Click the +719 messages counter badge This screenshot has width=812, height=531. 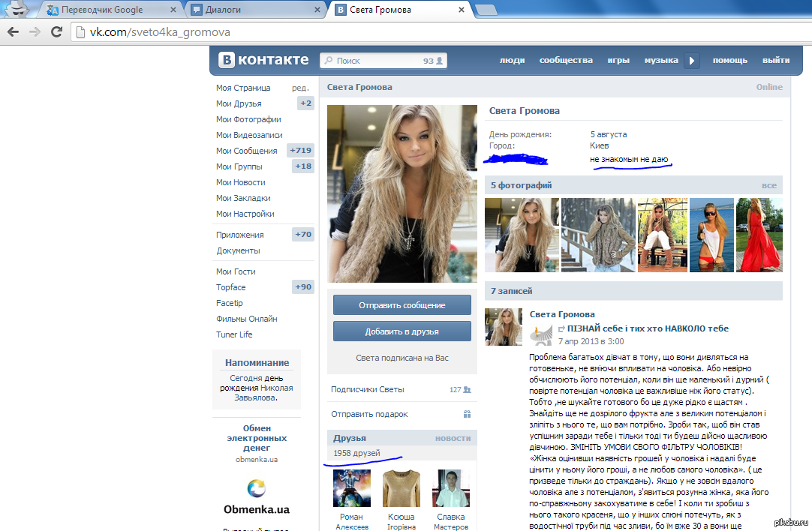pos(301,151)
